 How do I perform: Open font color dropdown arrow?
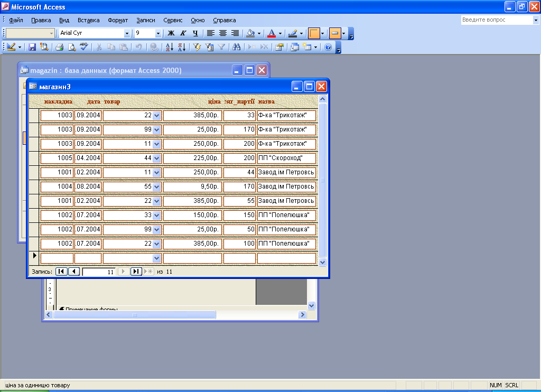[280, 33]
